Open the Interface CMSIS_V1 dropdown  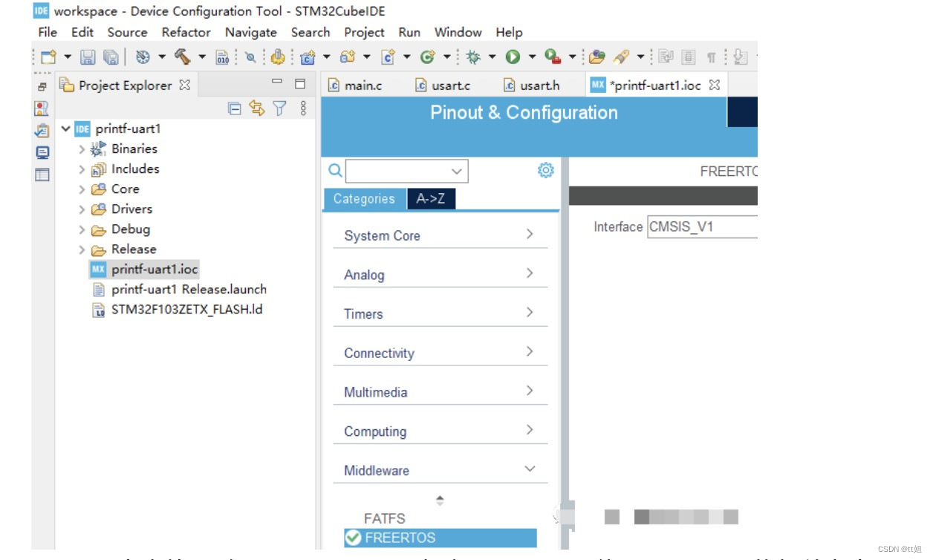pyautogui.click(x=701, y=227)
